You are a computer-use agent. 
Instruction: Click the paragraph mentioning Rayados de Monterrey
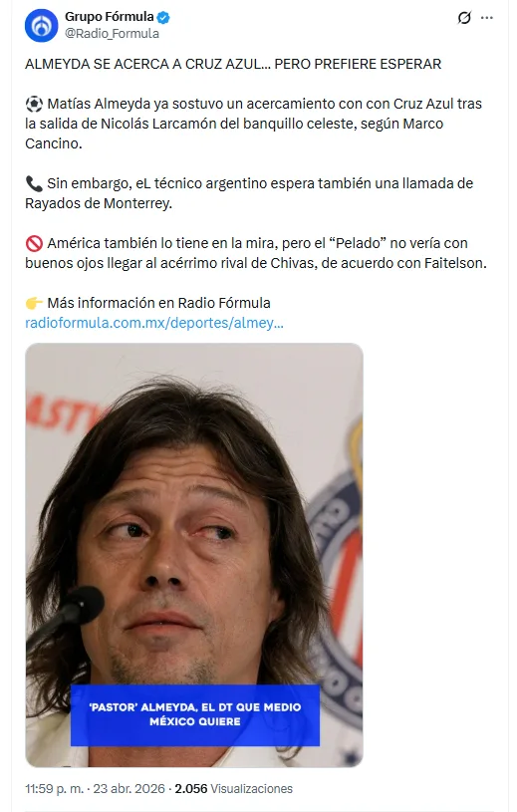(x=249, y=193)
